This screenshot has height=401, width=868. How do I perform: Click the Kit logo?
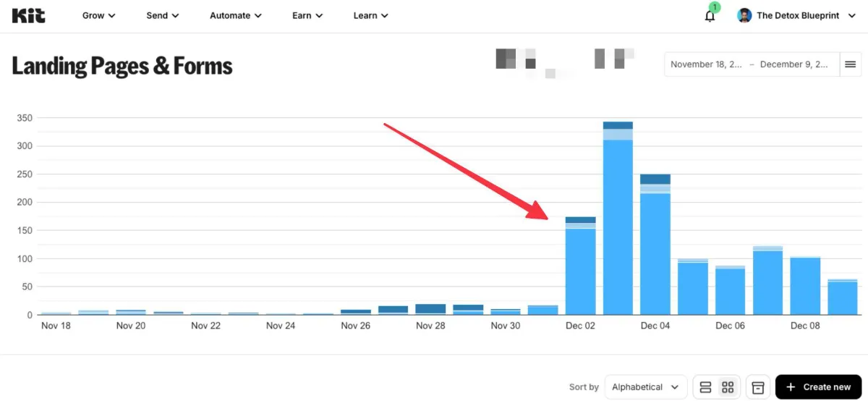click(x=28, y=15)
